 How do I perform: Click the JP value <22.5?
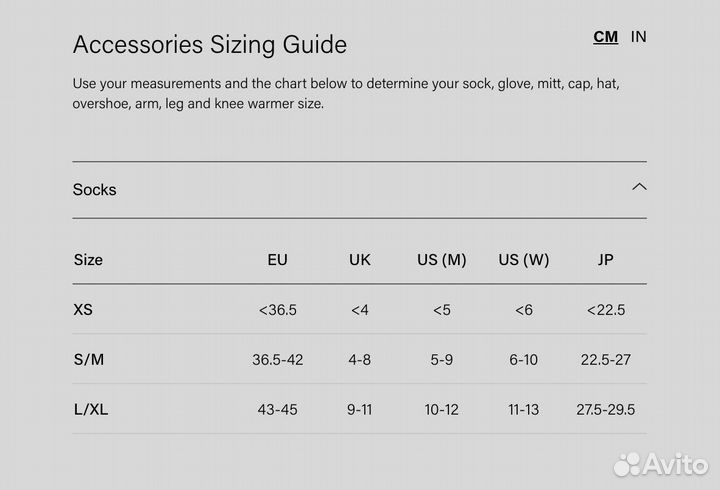[x=605, y=310]
